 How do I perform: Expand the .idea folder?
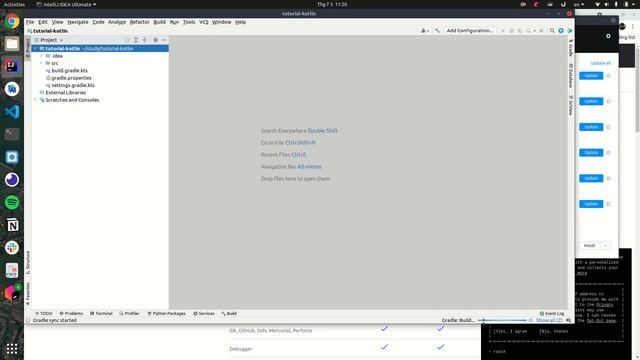pyautogui.click(x=41, y=56)
